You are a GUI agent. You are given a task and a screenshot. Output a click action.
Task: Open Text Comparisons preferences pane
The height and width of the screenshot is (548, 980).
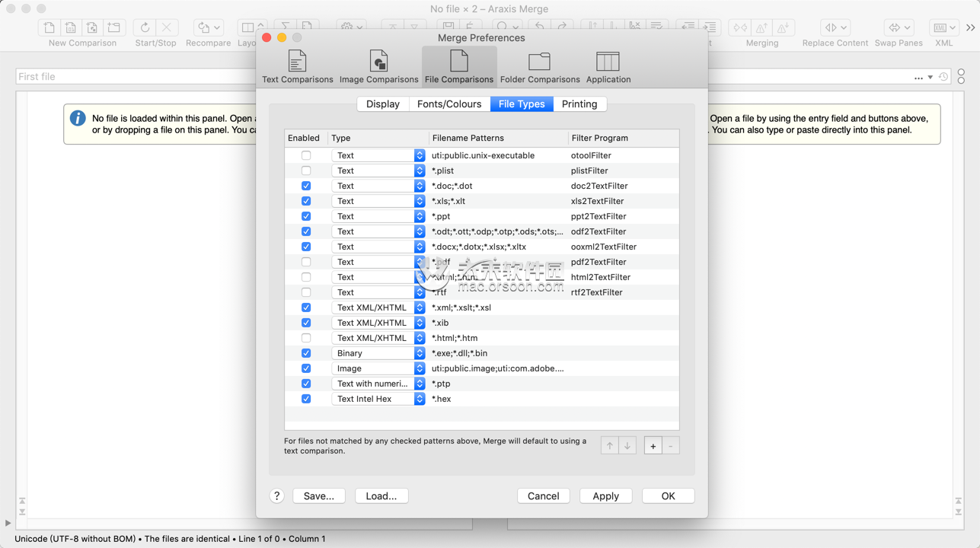(x=297, y=67)
